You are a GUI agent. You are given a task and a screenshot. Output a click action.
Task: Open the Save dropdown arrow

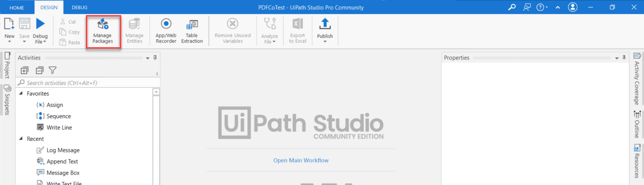pyautogui.click(x=24, y=42)
